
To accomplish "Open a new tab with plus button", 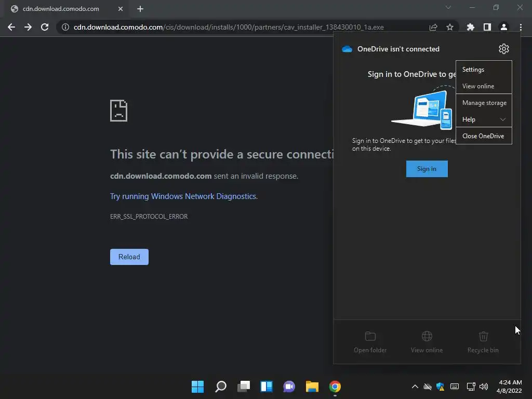I will point(140,9).
